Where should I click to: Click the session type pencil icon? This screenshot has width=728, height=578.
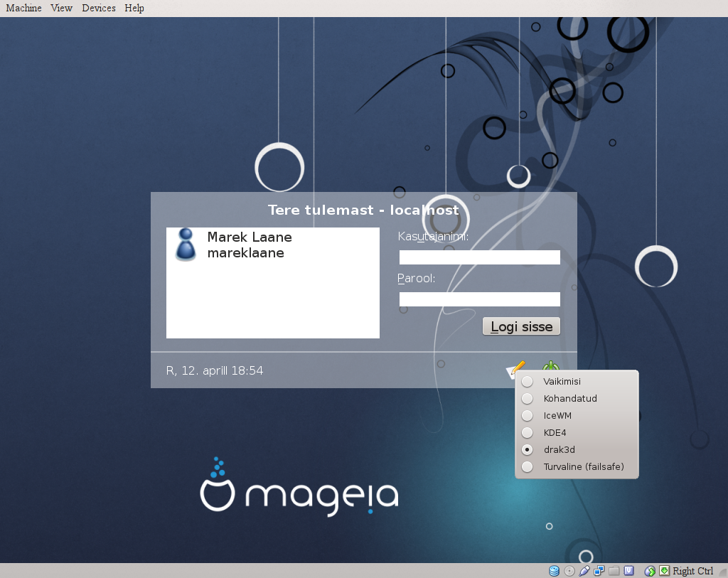(x=515, y=368)
